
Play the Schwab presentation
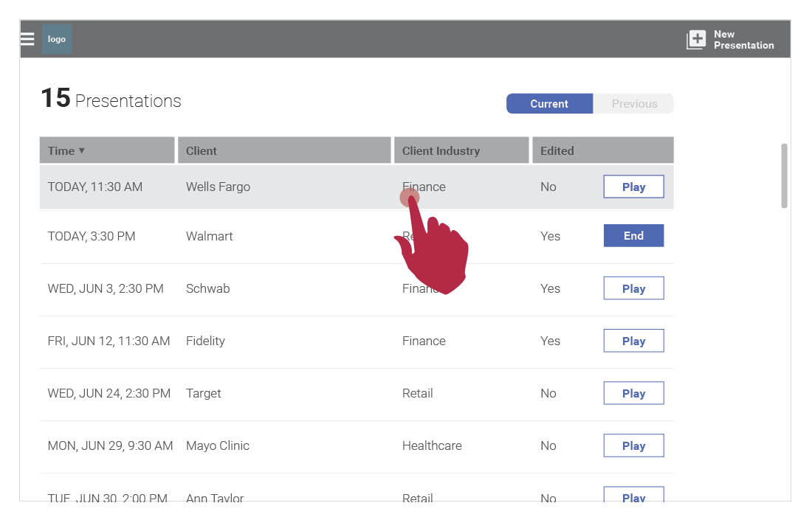(x=633, y=288)
